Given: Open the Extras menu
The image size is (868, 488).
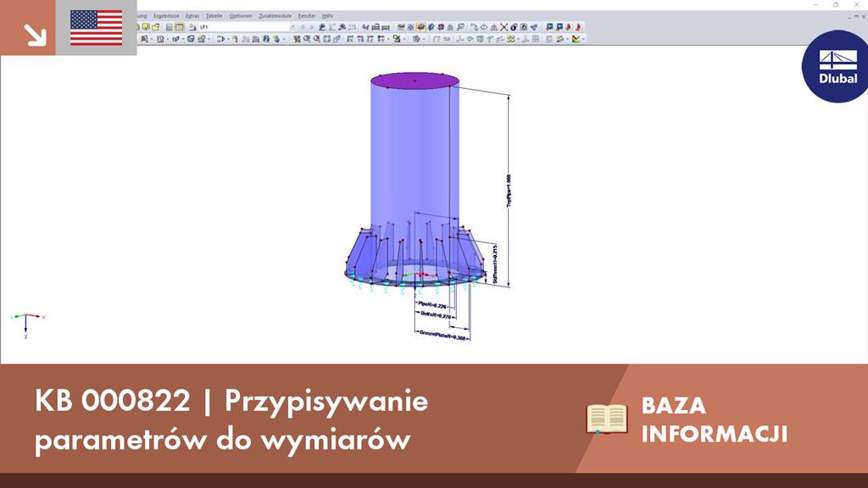Looking at the screenshot, I should pyautogui.click(x=192, y=16).
